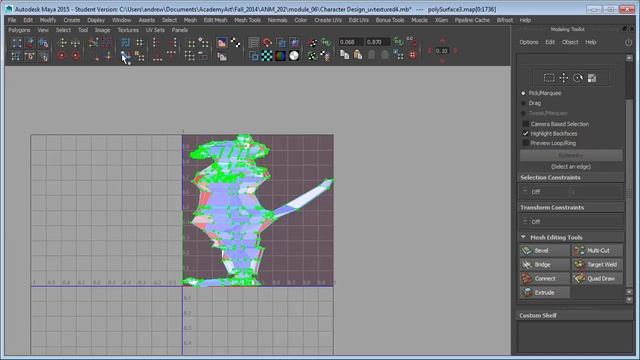This screenshot has width=640, height=360.
Task: Open the Transform Constraints Off dropdown
Action: [571, 222]
